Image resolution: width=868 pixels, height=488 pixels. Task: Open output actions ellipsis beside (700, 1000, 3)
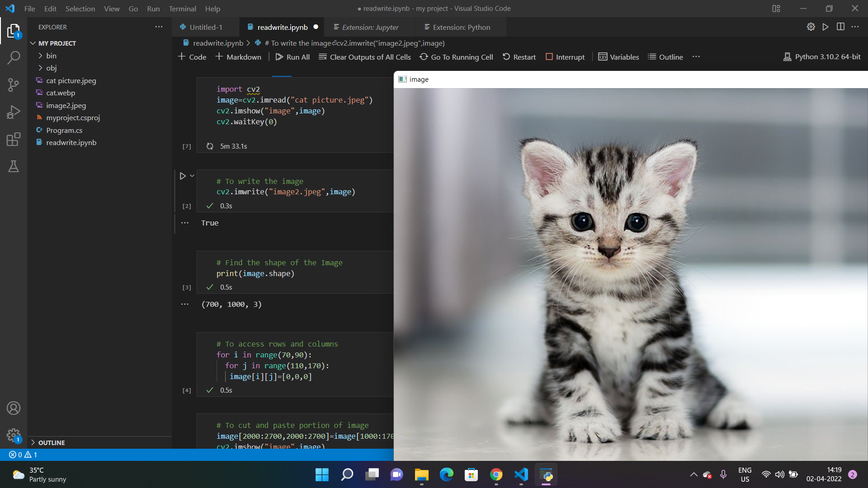(x=185, y=304)
